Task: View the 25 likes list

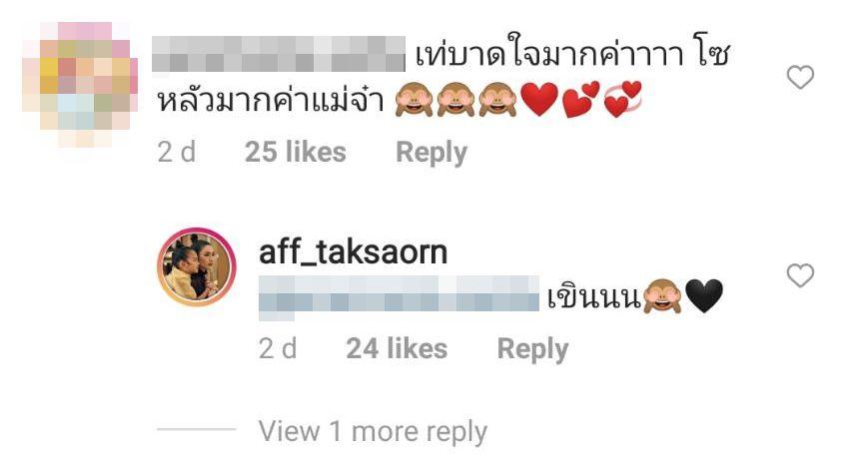Action: [295, 152]
